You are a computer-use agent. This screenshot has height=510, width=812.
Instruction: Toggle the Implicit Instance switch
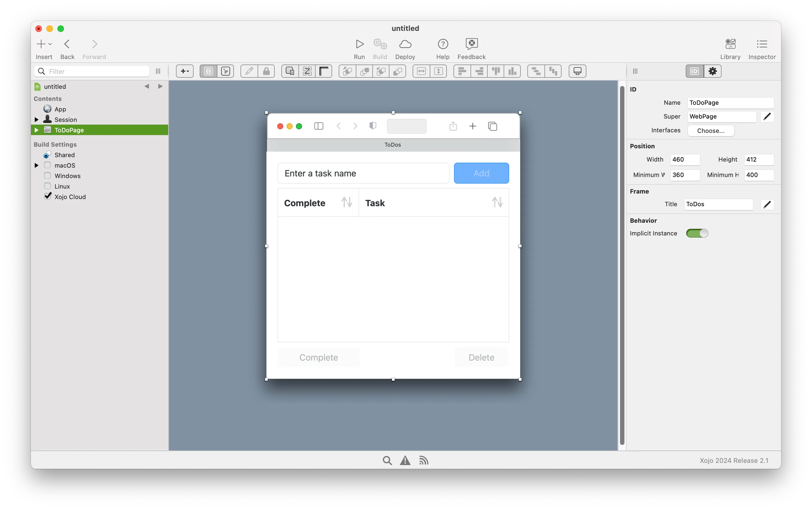point(697,233)
